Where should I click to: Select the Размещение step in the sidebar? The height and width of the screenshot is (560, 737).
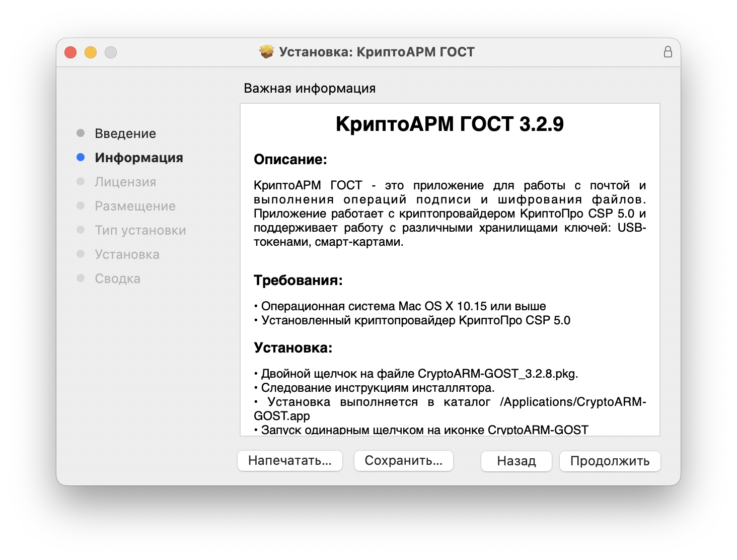click(x=135, y=205)
